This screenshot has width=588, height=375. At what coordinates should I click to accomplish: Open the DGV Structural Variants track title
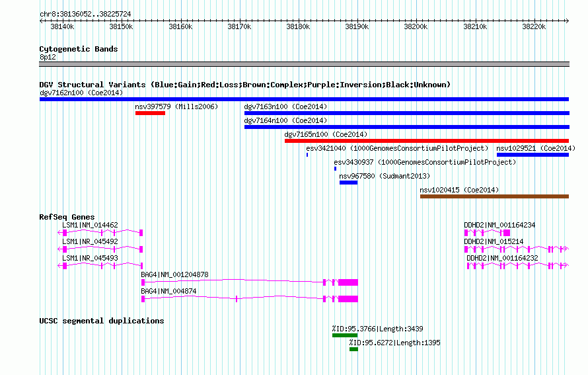point(245,85)
